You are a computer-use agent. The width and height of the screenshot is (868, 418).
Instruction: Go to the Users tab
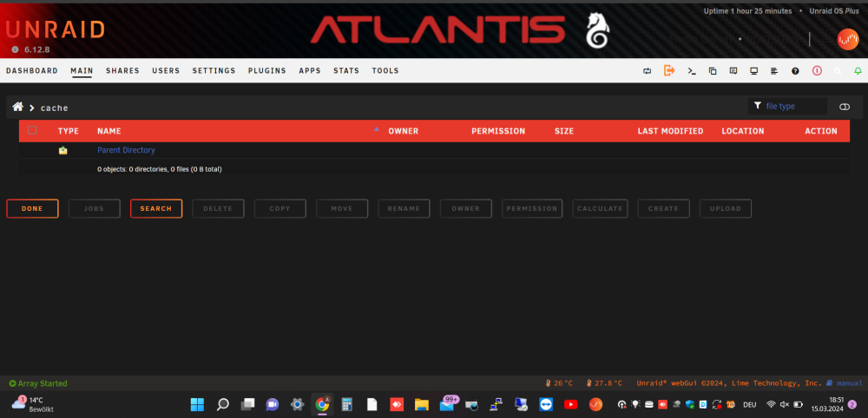[166, 71]
